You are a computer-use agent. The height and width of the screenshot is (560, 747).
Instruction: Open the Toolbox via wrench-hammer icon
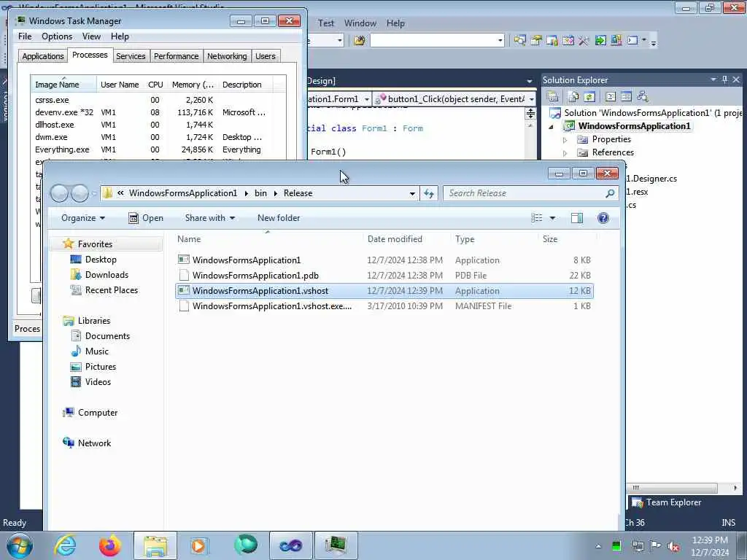coord(584,41)
